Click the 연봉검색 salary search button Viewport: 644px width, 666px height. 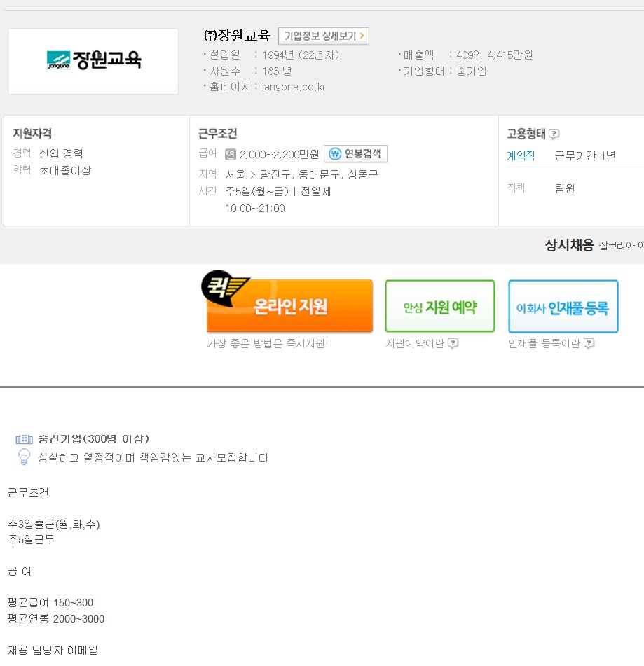356,154
